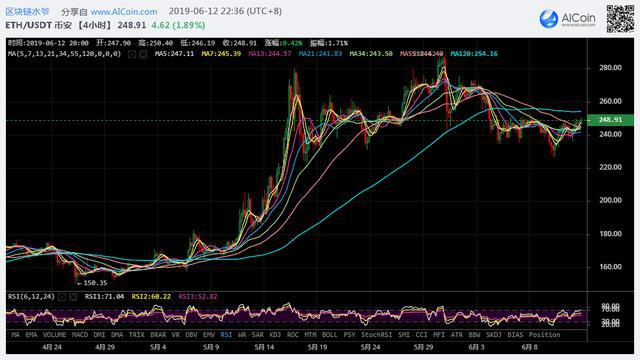The height and width of the screenshot is (360, 640).
Task: Click the 涨幅:0.42% value
Action: 284,43
